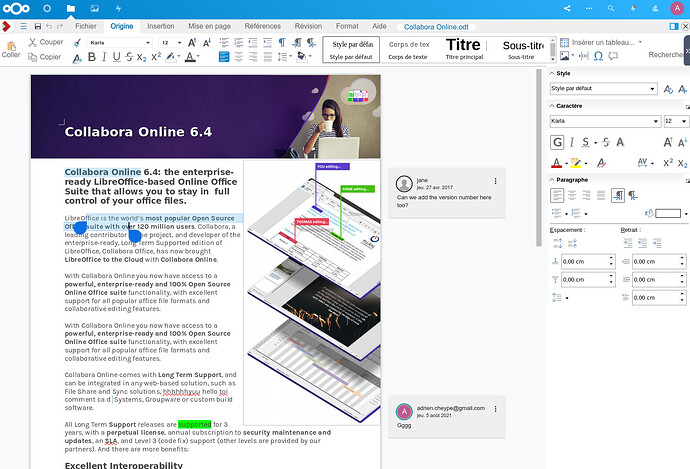
Task: Switch to the Mise en page tab
Action: coord(209,26)
